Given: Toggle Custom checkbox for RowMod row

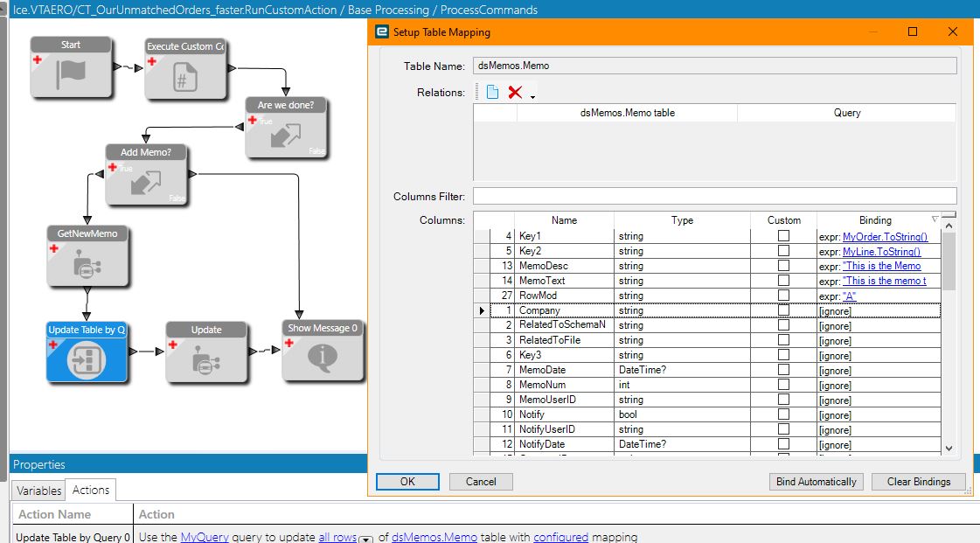Looking at the screenshot, I should click(783, 295).
